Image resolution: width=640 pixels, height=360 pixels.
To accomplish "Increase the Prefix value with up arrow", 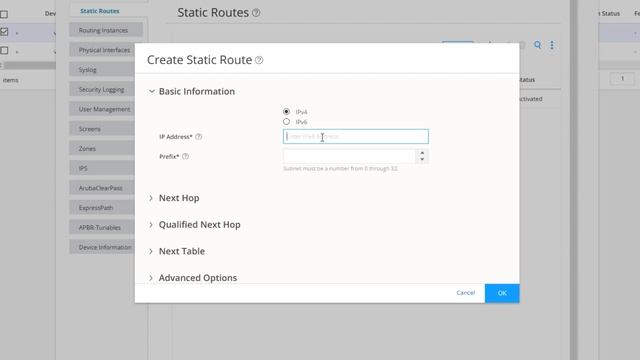I will [422, 153].
